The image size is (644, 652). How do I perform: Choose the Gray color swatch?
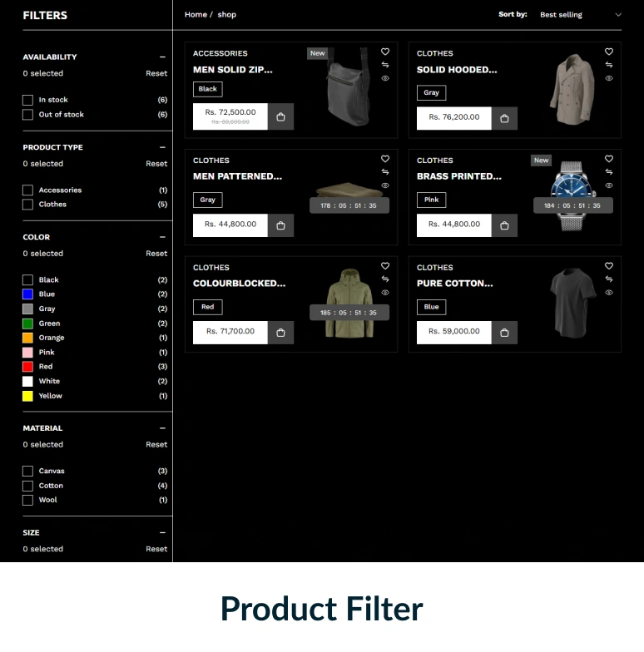point(28,309)
